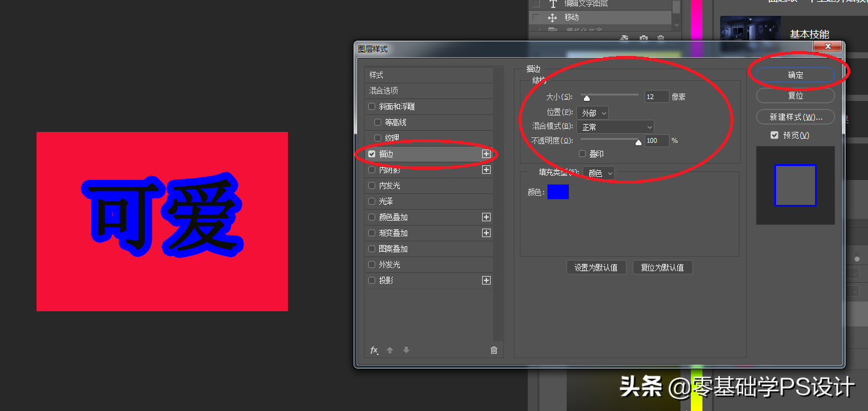Image resolution: width=868 pixels, height=411 pixels.
Task: Click the fx add style icon
Action: (374, 350)
